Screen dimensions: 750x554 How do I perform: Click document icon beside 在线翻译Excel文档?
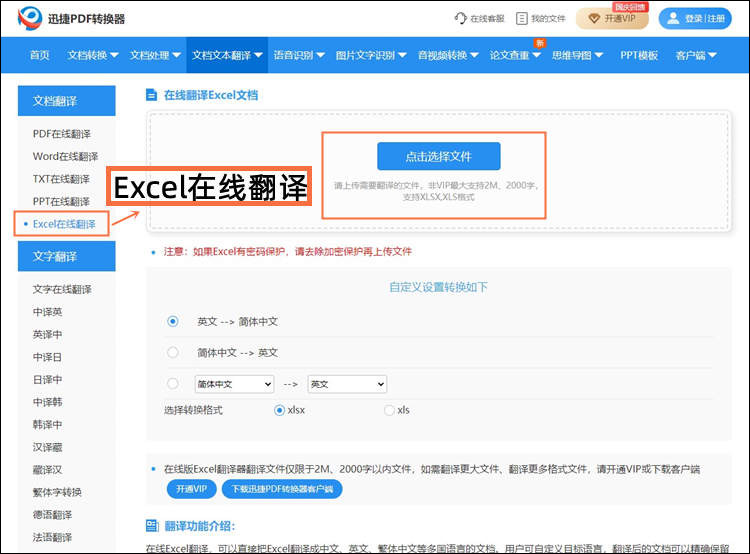click(151, 95)
